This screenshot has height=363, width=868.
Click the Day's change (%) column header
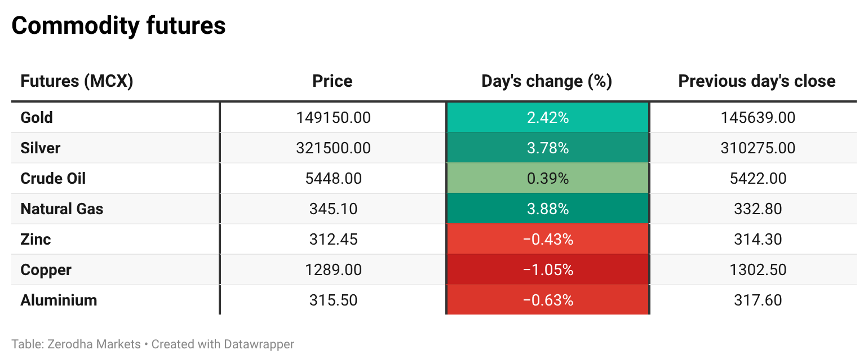(x=547, y=81)
